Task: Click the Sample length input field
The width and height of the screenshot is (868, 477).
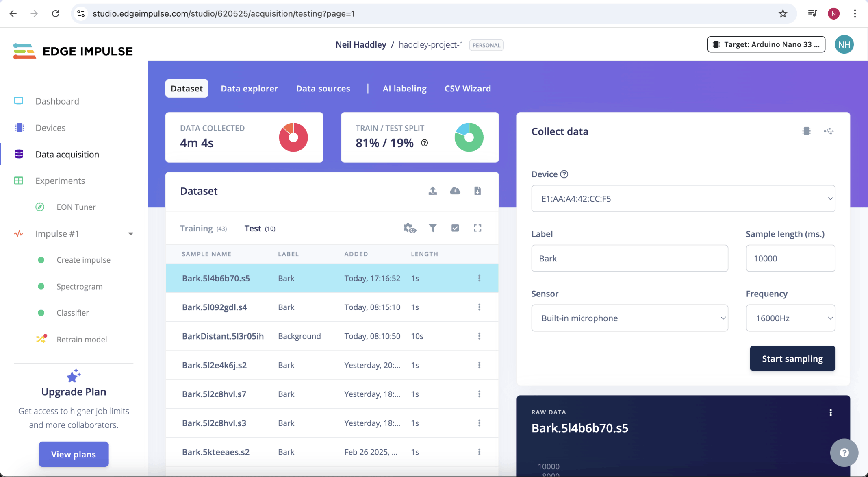Action: click(x=790, y=258)
